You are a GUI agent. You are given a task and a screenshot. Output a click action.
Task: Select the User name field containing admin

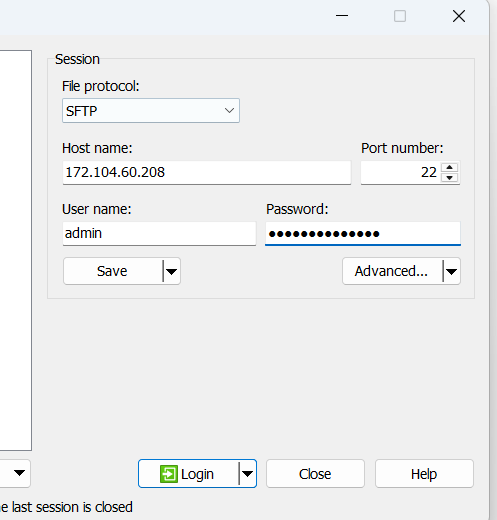[159, 233]
